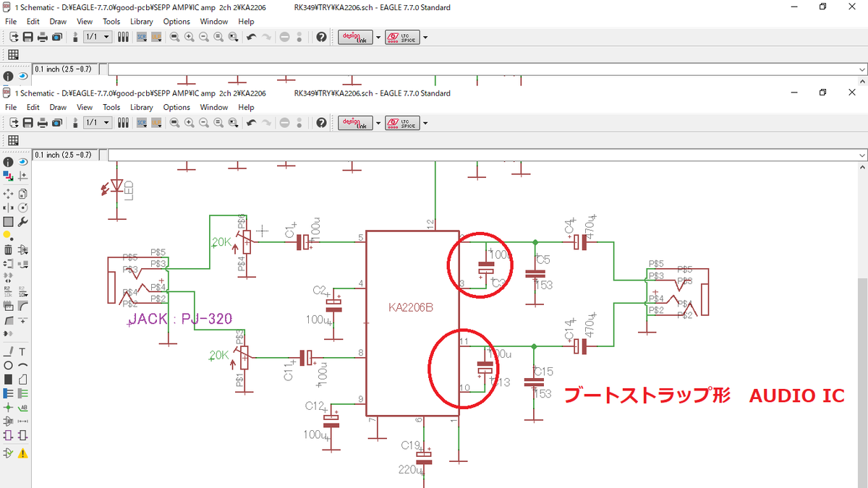This screenshot has width=868, height=488.
Task: Select the Display layers tool
Action: (8, 176)
